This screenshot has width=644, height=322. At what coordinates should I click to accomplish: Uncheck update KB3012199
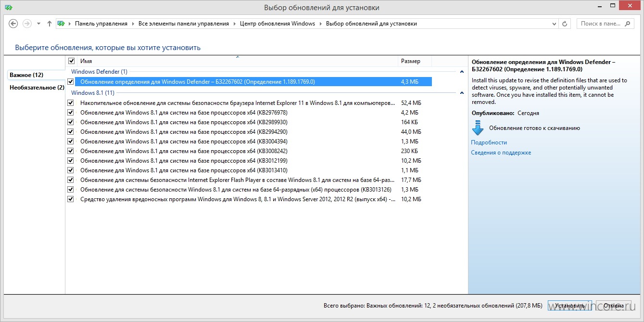coord(71,161)
